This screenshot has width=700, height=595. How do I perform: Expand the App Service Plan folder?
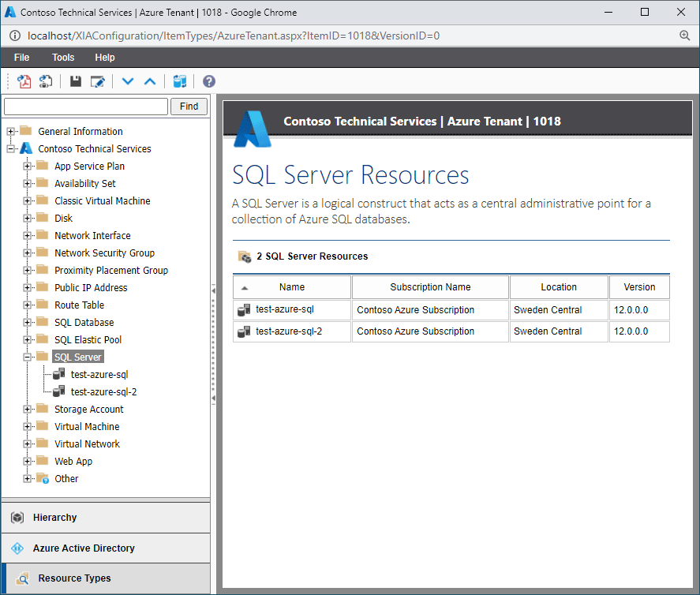tap(28, 166)
